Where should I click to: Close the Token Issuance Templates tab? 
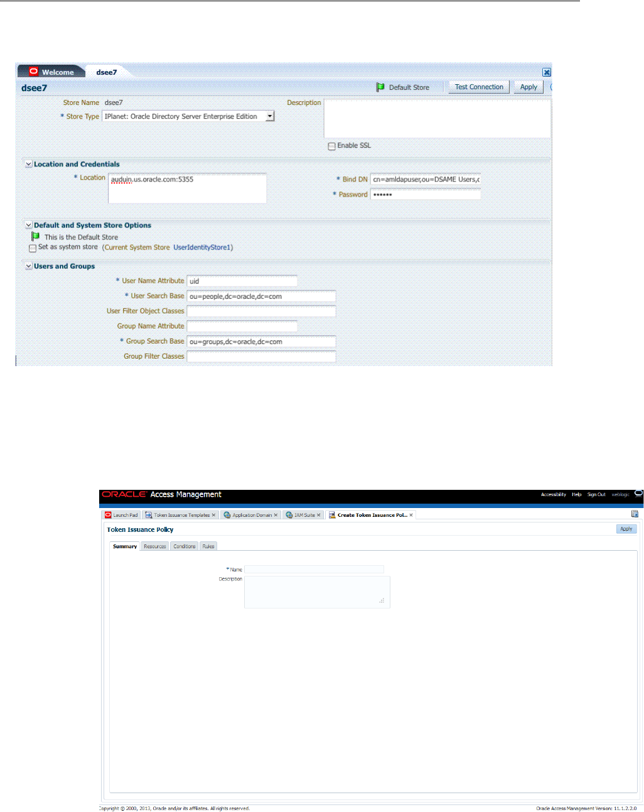[213, 515]
